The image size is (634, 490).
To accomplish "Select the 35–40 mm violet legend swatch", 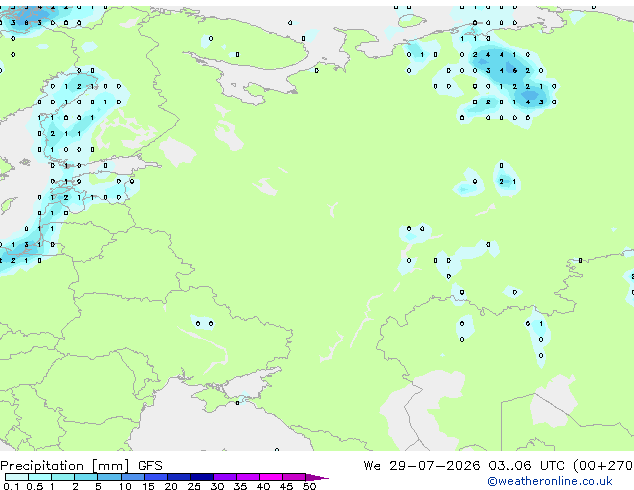I will [x=248, y=477].
